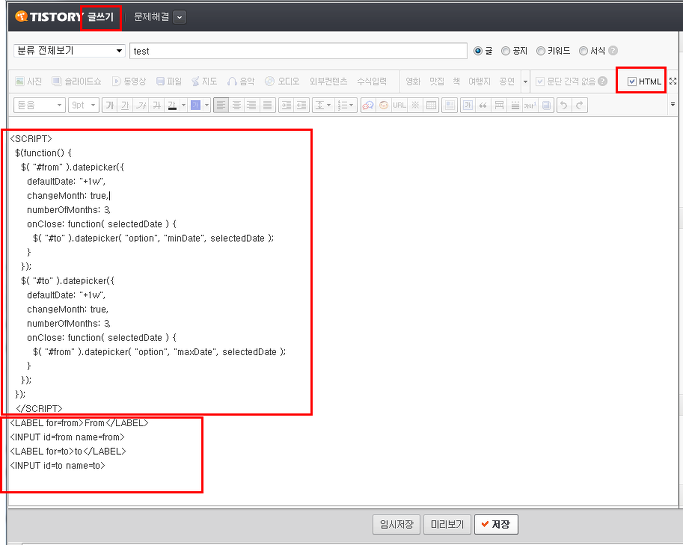
Task: Align text left
Action: pyautogui.click(x=221, y=105)
